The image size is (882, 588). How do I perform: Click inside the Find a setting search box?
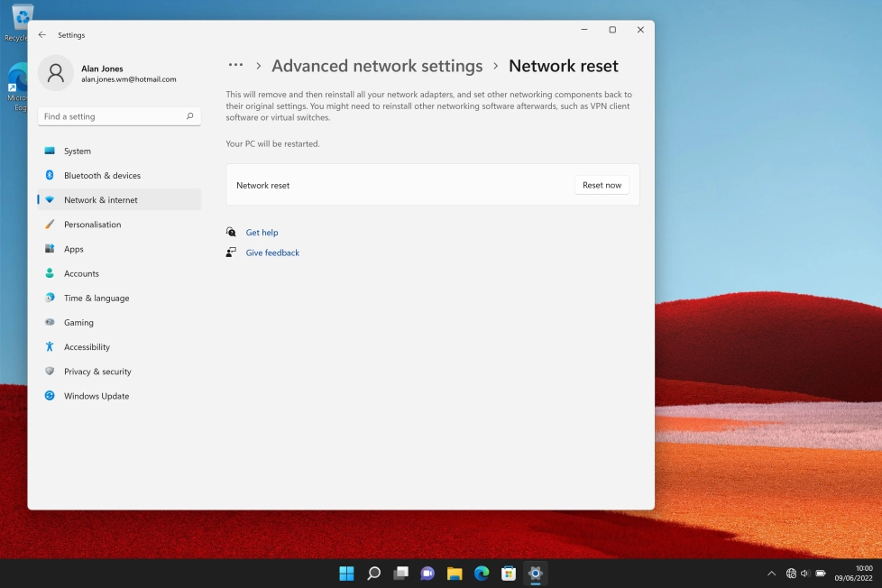click(117, 115)
